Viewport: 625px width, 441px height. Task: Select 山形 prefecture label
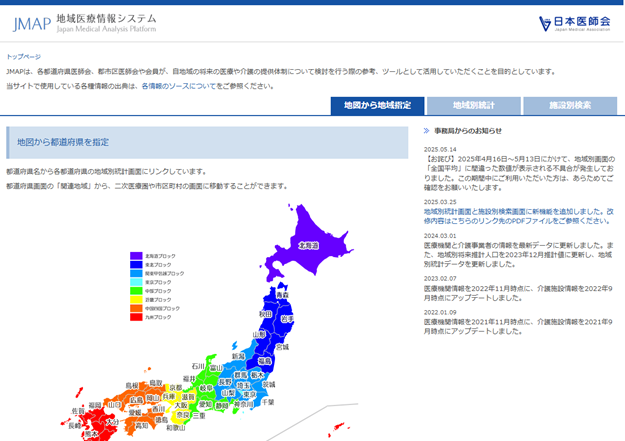coord(259,335)
